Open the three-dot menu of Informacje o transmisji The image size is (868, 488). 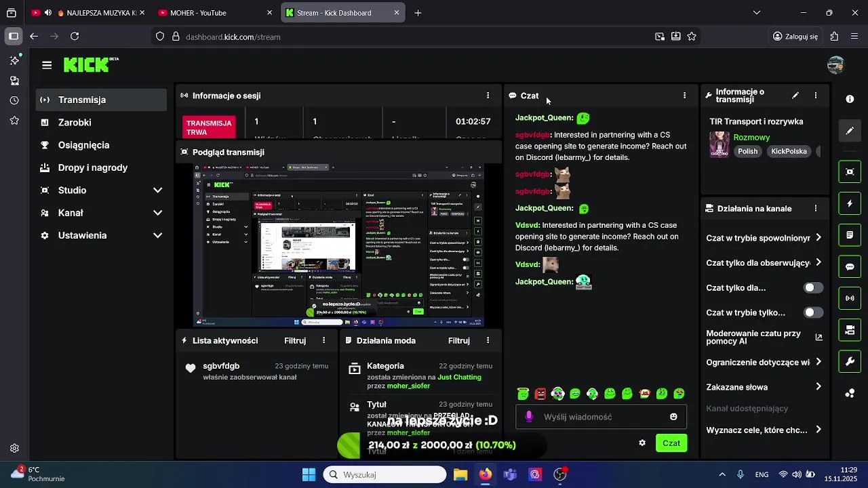point(816,96)
